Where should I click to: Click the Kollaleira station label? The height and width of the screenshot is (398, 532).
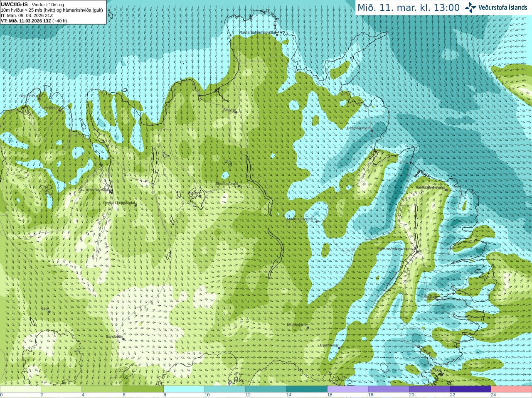[x=429, y=297]
